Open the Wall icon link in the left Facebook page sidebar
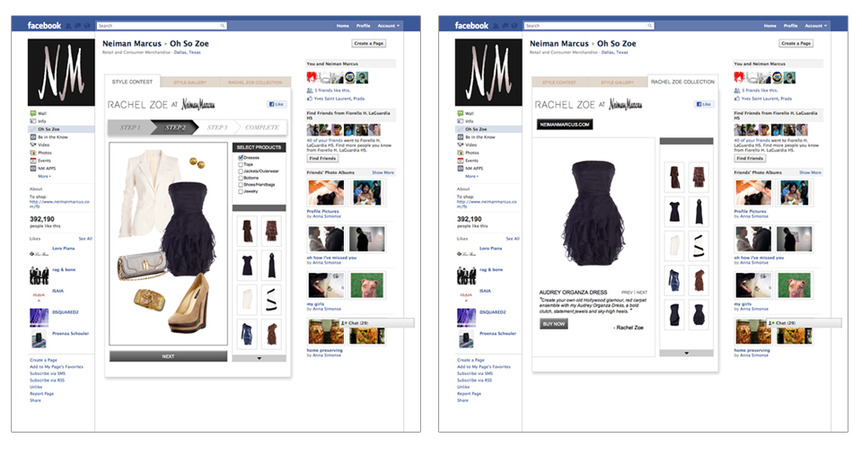The width and height of the screenshot is (862, 464). 33,113
